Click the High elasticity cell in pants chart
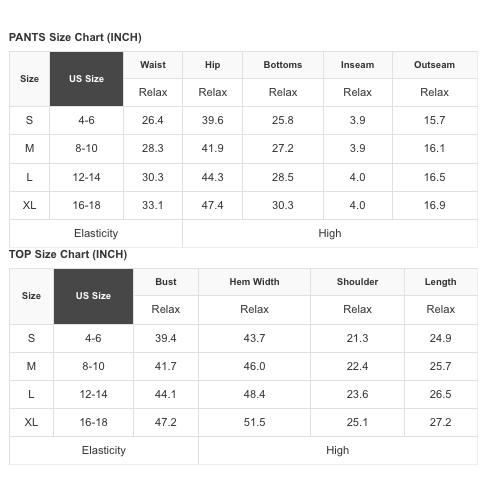 pos(330,233)
